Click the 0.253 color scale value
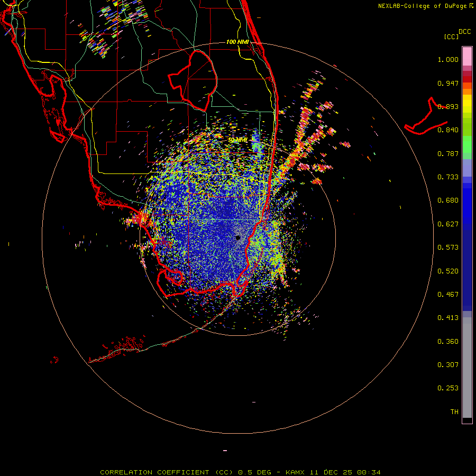This screenshot has width=476, height=476. coord(448,388)
